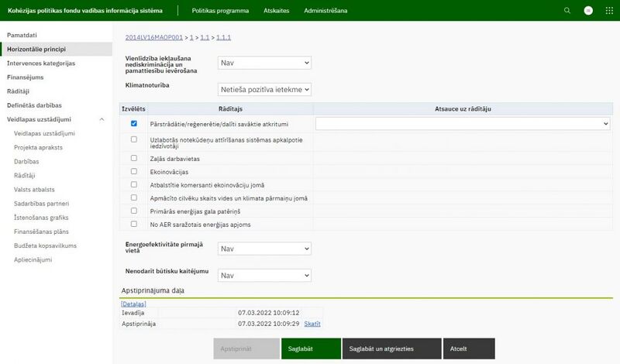620x364 pixels.
Task: Open Veidlapas uzstādījumi sub-item
Action: tap(44, 133)
